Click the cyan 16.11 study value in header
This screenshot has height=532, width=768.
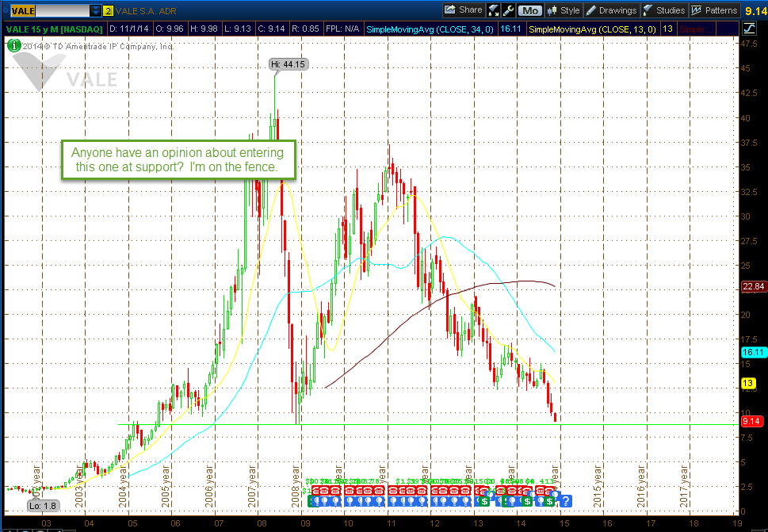tap(510, 29)
